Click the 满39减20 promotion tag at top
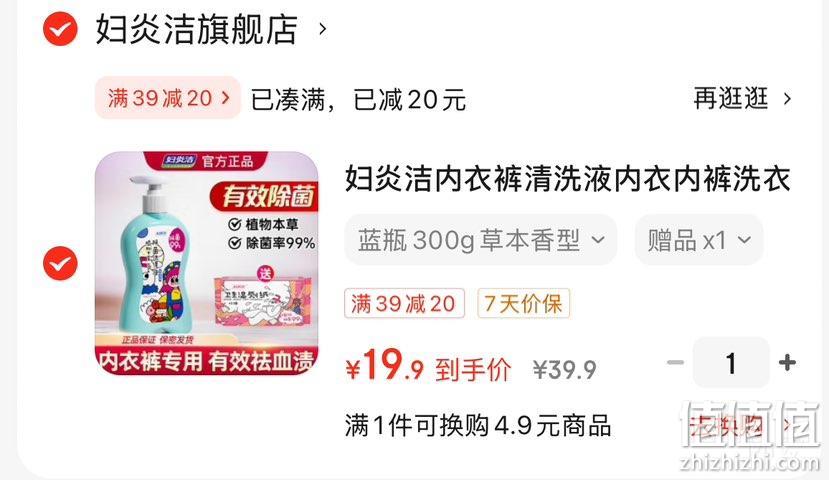This screenshot has width=829, height=480. point(168,98)
